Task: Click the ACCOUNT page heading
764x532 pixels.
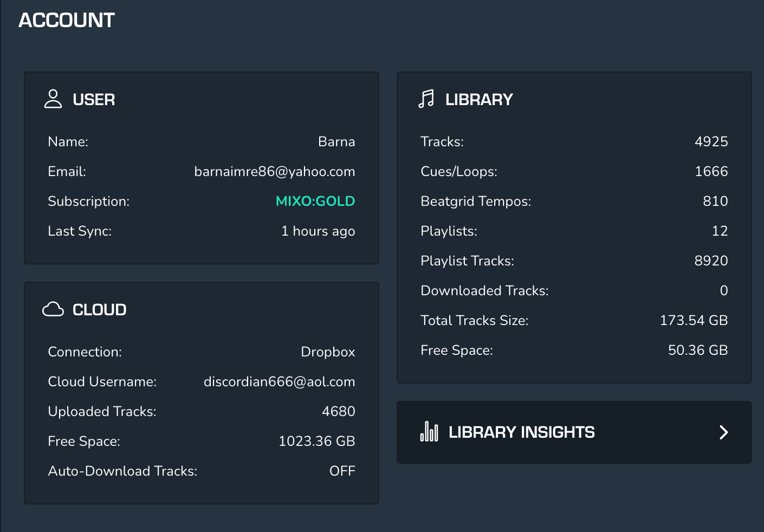Action: click(67, 20)
